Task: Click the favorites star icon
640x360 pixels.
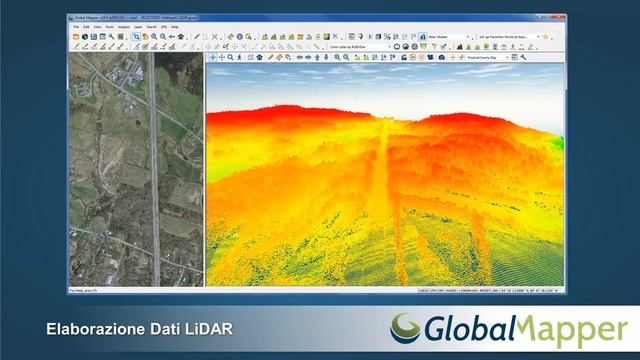Action: pyautogui.click(x=546, y=37)
